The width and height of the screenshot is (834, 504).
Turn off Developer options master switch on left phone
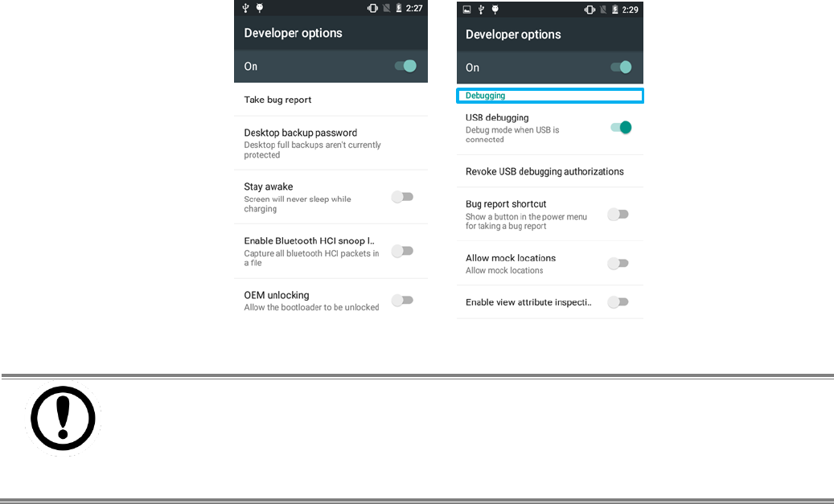tap(406, 66)
